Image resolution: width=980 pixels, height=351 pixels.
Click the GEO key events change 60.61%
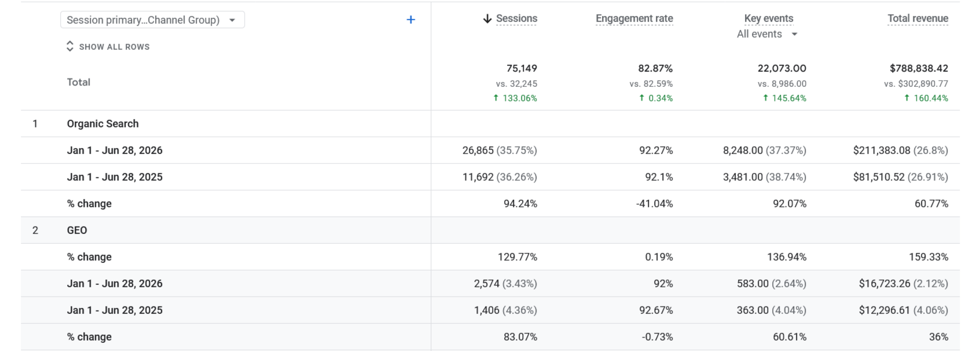point(790,337)
